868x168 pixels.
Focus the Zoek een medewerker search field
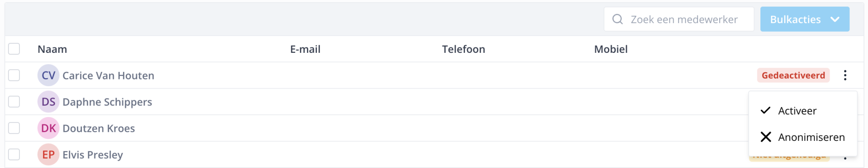679,19
